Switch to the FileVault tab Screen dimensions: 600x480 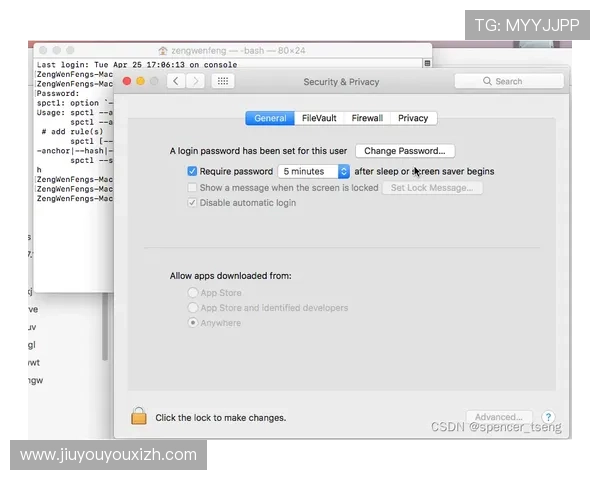(319, 118)
